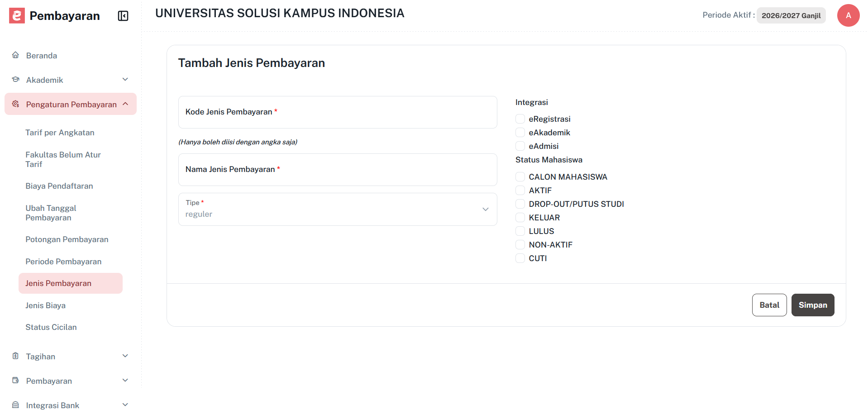Click the Beranda home icon
868x410 pixels.
(15, 55)
